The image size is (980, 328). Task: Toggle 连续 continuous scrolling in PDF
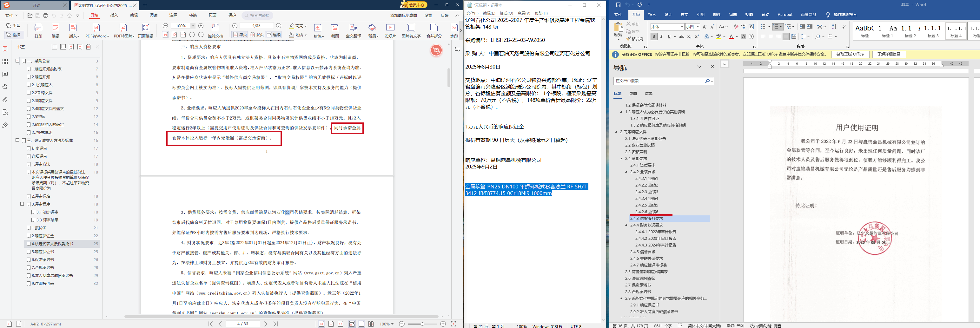(x=274, y=35)
